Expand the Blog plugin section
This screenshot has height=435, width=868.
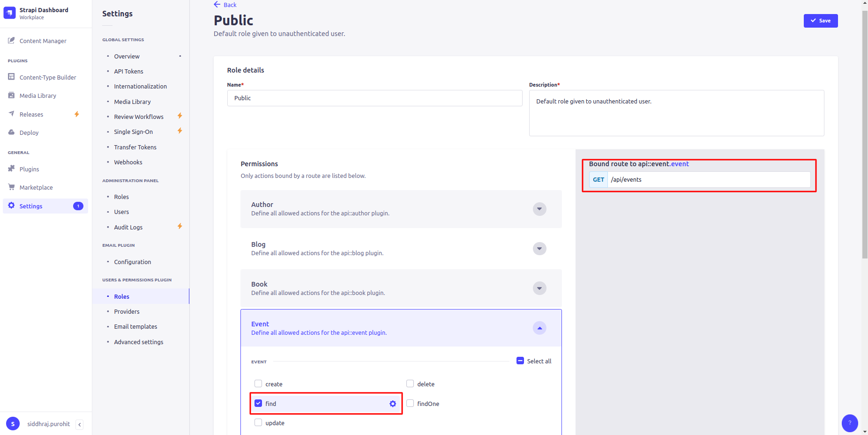coord(539,249)
